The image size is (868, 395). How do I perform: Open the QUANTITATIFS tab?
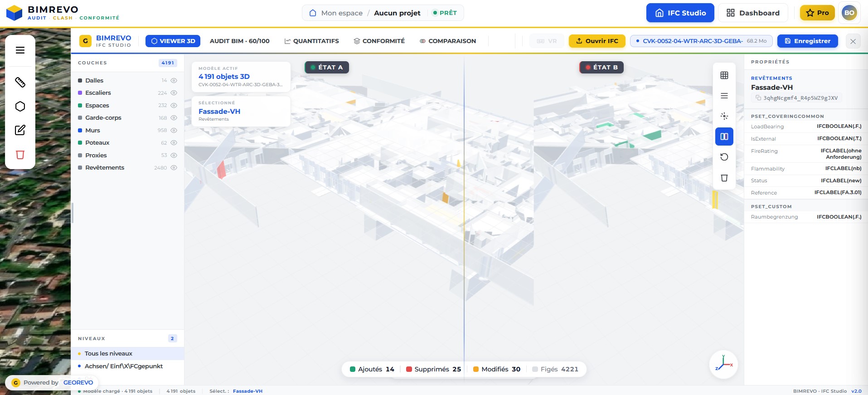(x=311, y=41)
